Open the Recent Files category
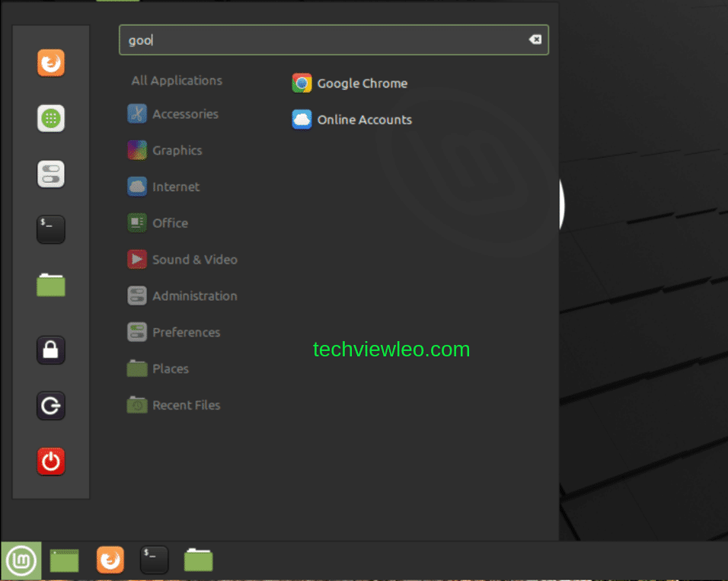This screenshot has height=581, width=728. 187,404
